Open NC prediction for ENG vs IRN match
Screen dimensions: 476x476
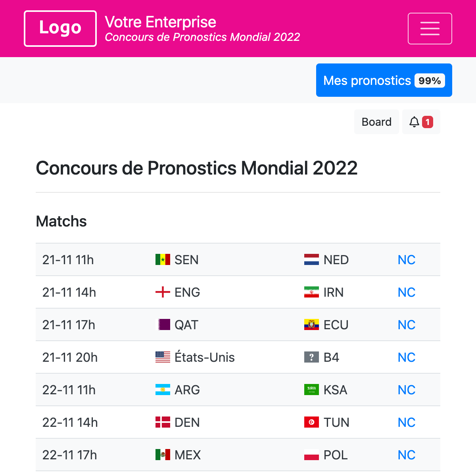click(406, 292)
